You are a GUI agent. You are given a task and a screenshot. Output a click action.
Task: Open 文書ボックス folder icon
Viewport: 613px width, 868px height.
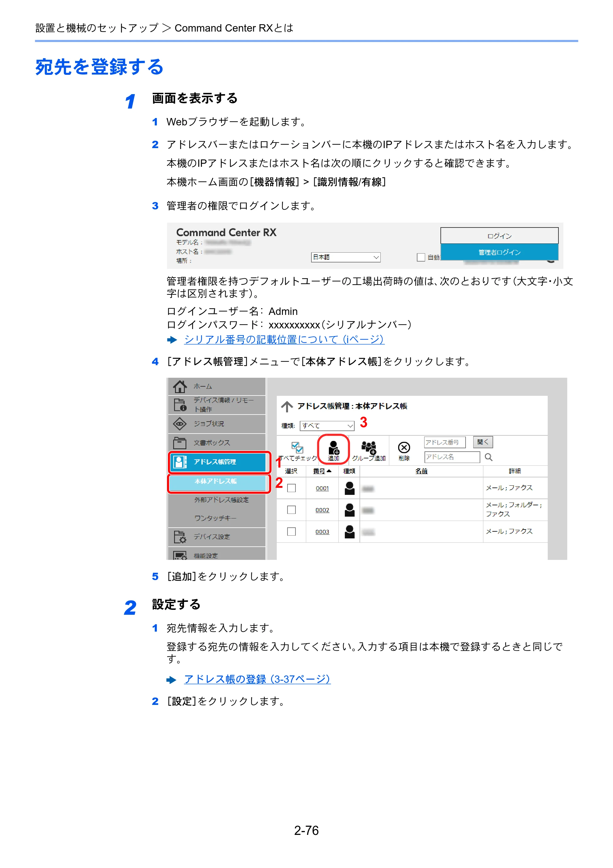(x=180, y=443)
